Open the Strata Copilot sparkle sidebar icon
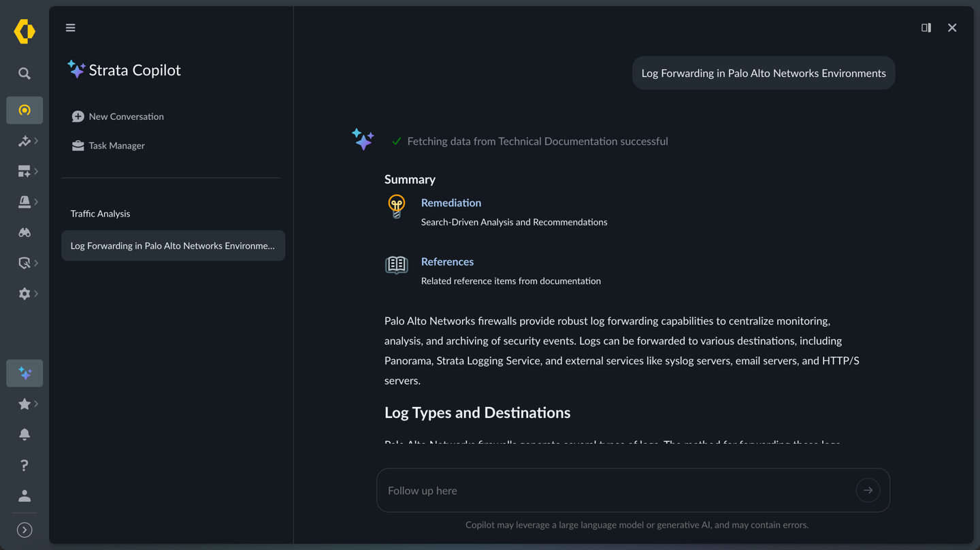The image size is (980, 550). pyautogui.click(x=24, y=373)
